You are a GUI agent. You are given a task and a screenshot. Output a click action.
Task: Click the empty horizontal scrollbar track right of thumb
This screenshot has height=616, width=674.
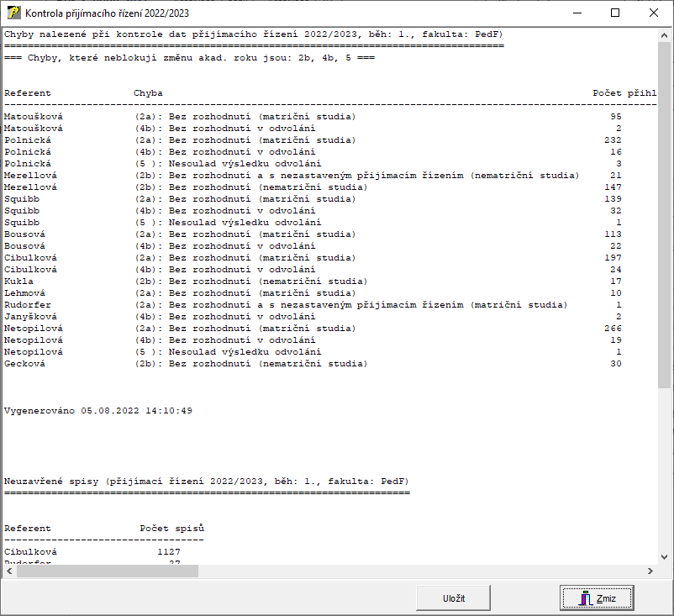click(x=420, y=571)
